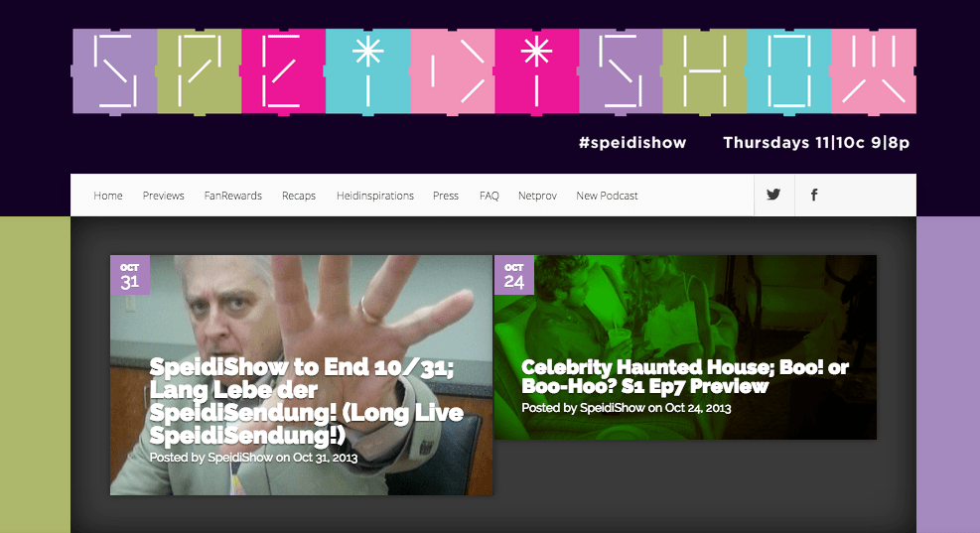Open 'Celebrity Haunted House' post title
980x533 pixels.
click(685, 376)
